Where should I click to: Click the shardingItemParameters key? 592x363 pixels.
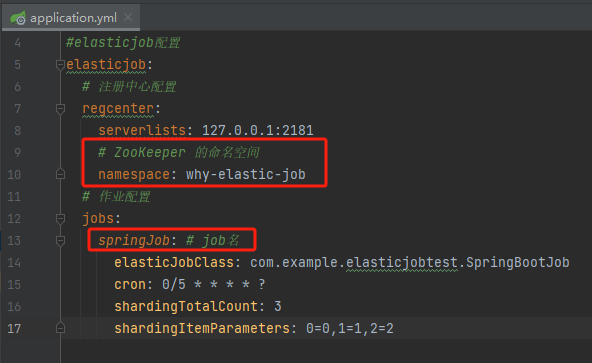202,328
